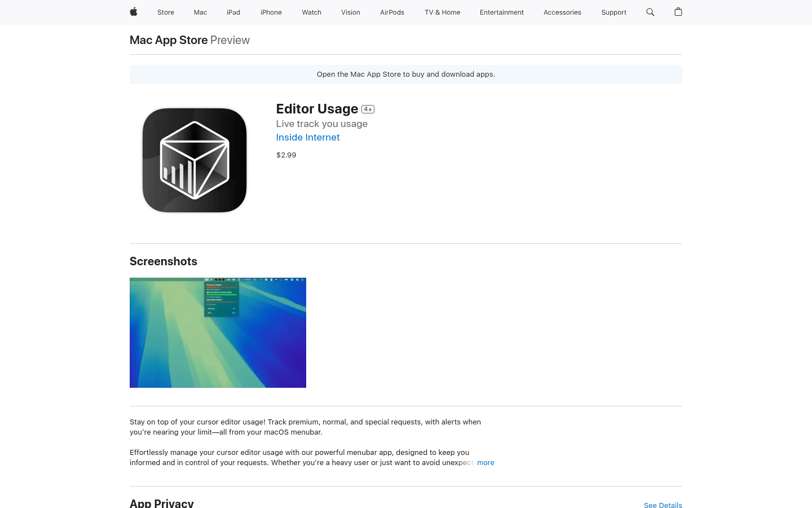Click the Preview label in header

[230, 40]
